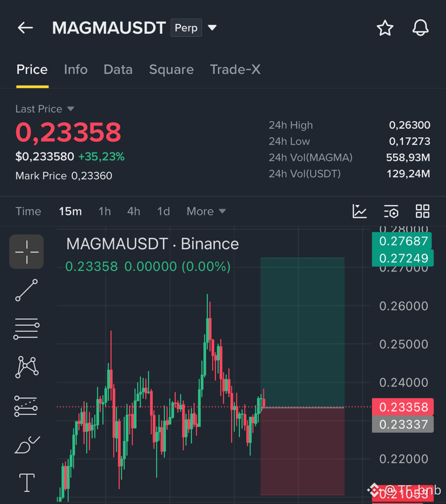Switch to the Data tab
This screenshot has height=504, width=446.
click(118, 69)
